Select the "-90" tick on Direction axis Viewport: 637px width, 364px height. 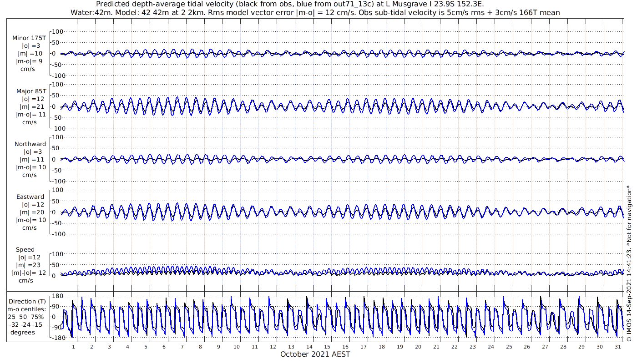(x=57, y=328)
